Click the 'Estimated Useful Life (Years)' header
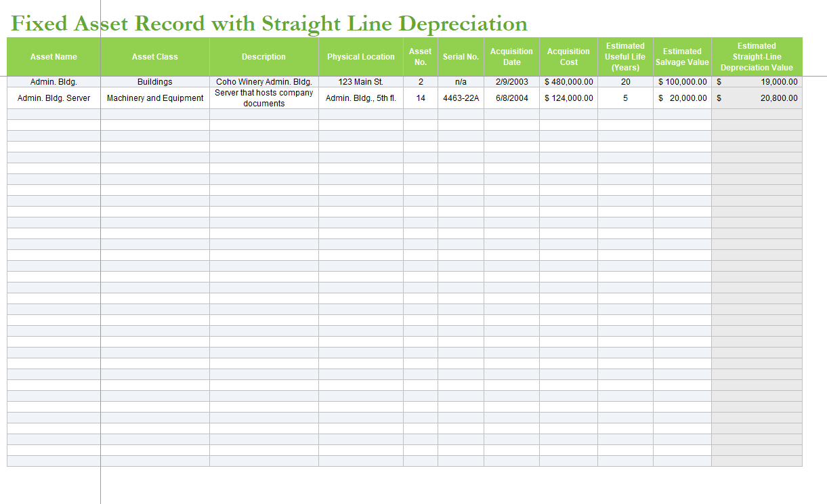This screenshot has width=827, height=504. (625, 57)
